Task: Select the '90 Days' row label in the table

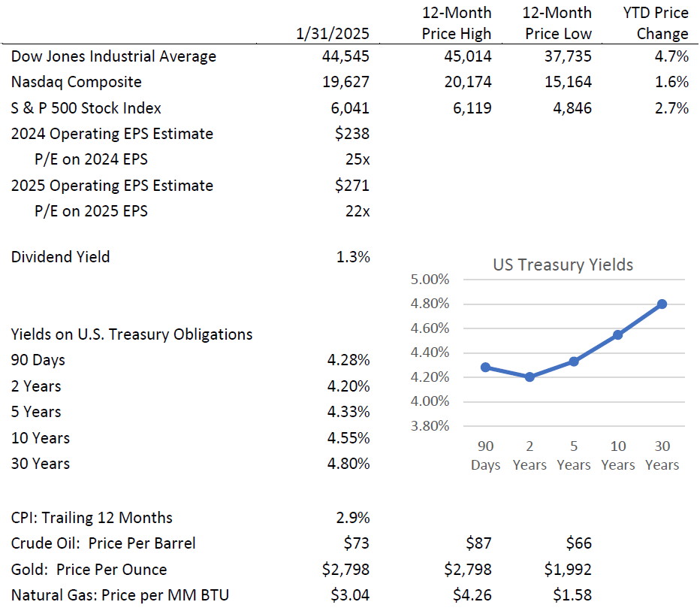Action: point(38,360)
